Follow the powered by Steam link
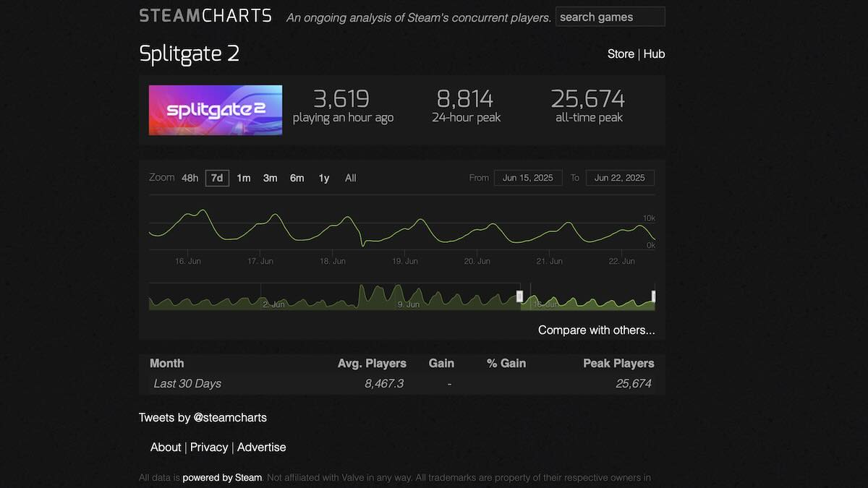 click(222, 478)
